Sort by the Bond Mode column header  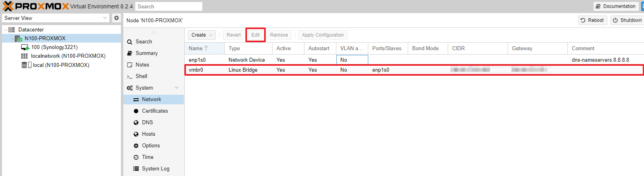pos(428,48)
